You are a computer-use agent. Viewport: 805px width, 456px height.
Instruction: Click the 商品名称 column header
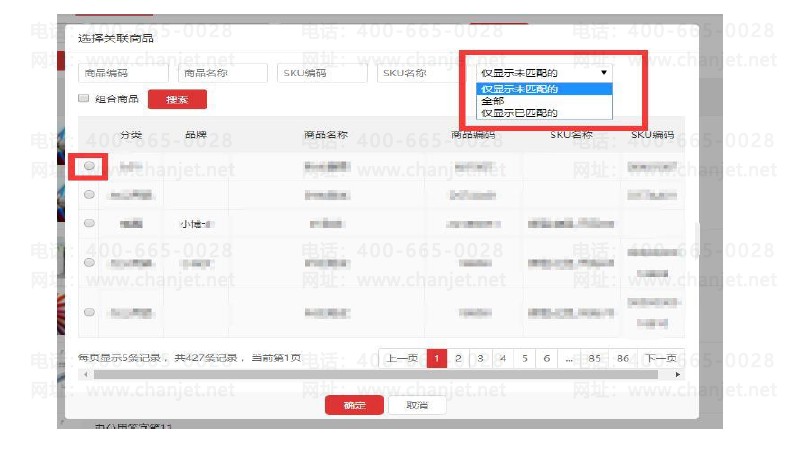coord(326,135)
